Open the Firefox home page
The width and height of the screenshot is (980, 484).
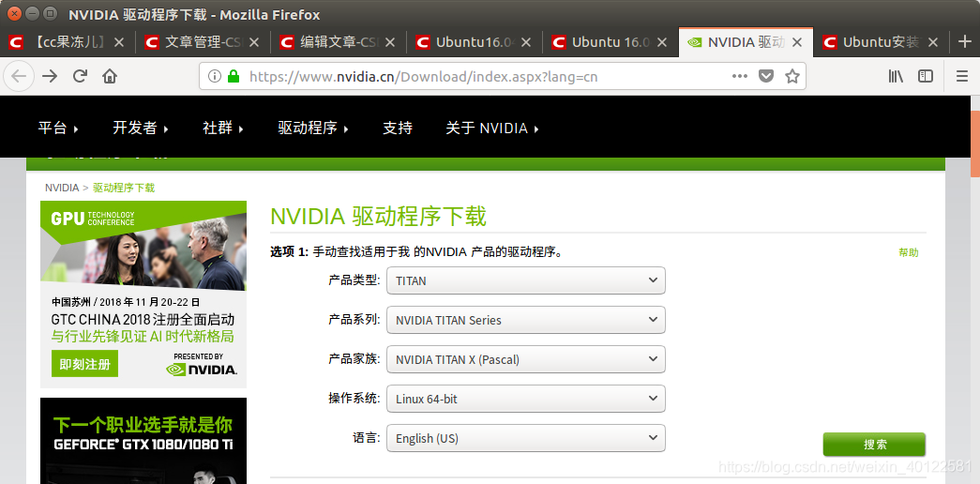coord(110,76)
